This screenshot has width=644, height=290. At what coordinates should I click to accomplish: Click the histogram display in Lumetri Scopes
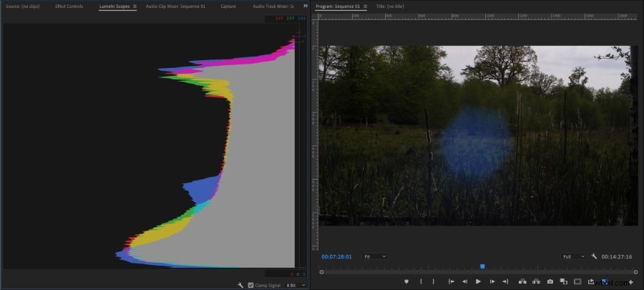click(x=149, y=146)
